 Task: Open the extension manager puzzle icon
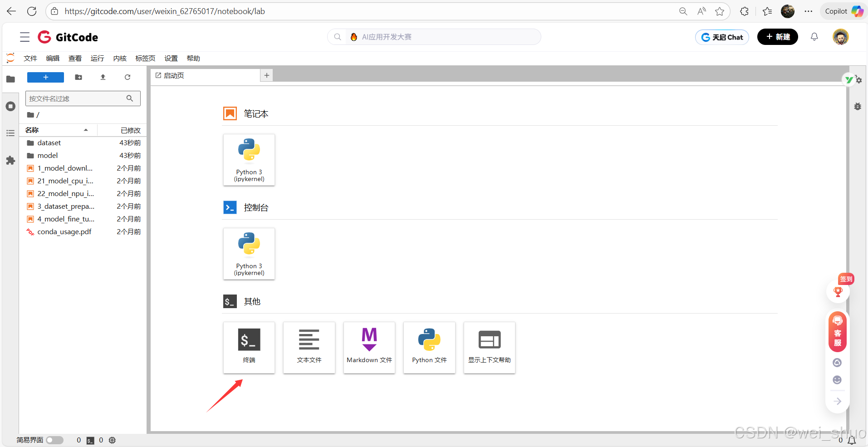10,160
